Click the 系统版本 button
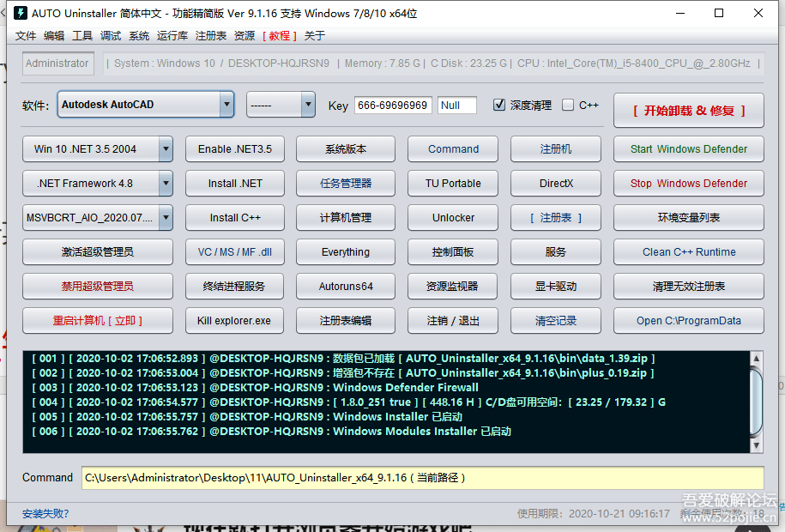The image size is (785, 532). pyautogui.click(x=346, y=148)
